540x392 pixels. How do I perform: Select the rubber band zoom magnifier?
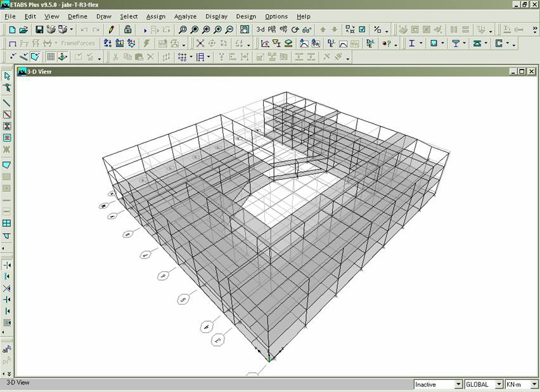click(x=183, y=30)
